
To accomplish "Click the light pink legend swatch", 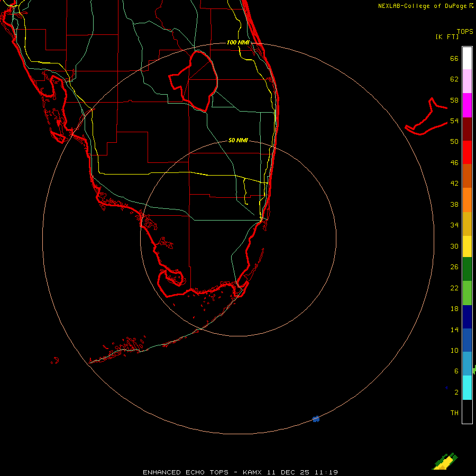I will point(467,81).
